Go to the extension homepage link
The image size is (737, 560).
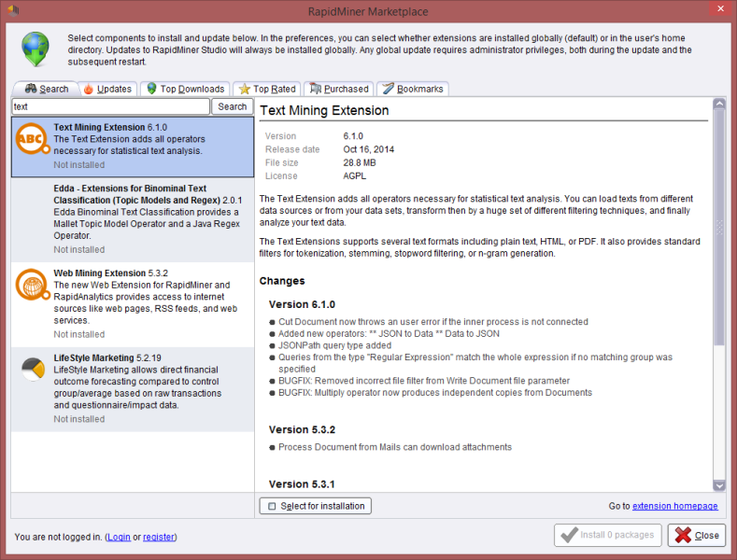point(675,506)
